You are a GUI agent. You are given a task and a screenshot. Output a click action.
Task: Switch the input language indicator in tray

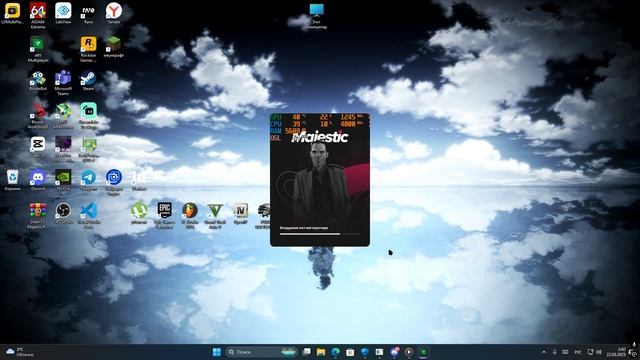578,352
